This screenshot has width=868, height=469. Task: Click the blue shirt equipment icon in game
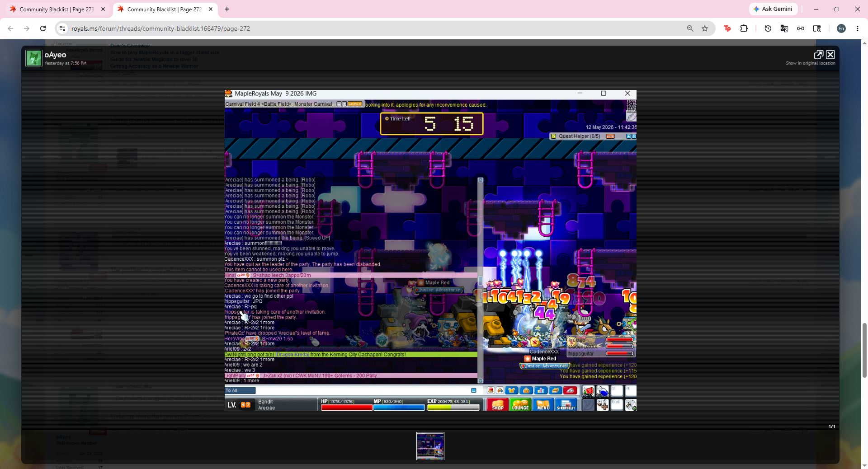[511, 390]
